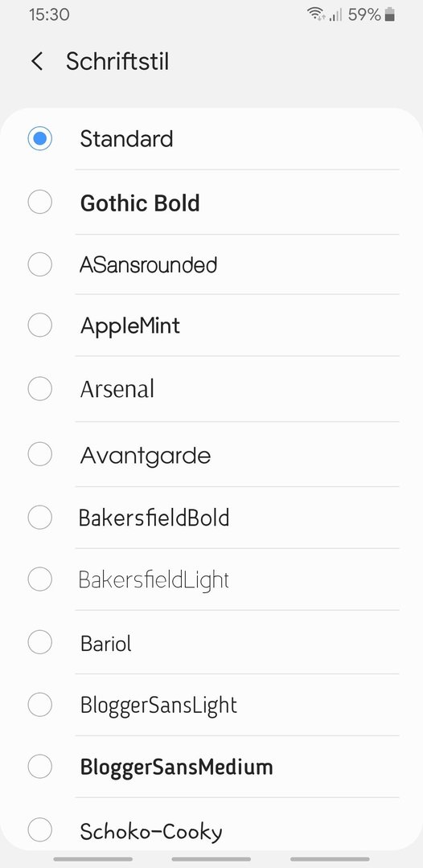Tap the BakersfieldLight font label
The width and height of the screenshot is (423, 868).
click(x=154, y=580)
